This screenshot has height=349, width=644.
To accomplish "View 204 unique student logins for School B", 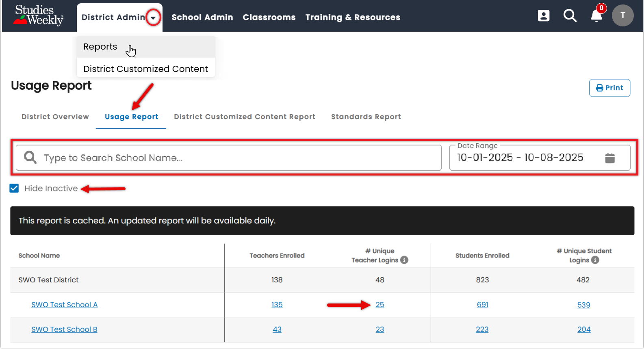I will click(584, 329).
